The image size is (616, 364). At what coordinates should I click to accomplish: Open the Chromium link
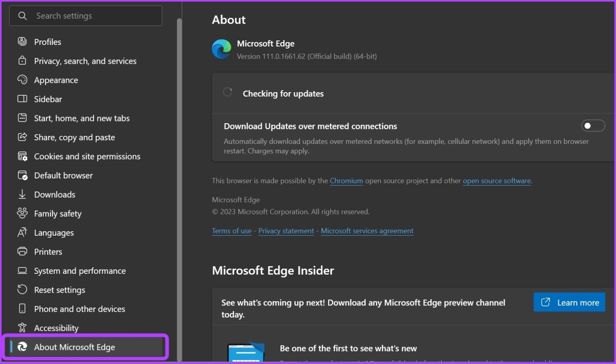click(346, 181)
